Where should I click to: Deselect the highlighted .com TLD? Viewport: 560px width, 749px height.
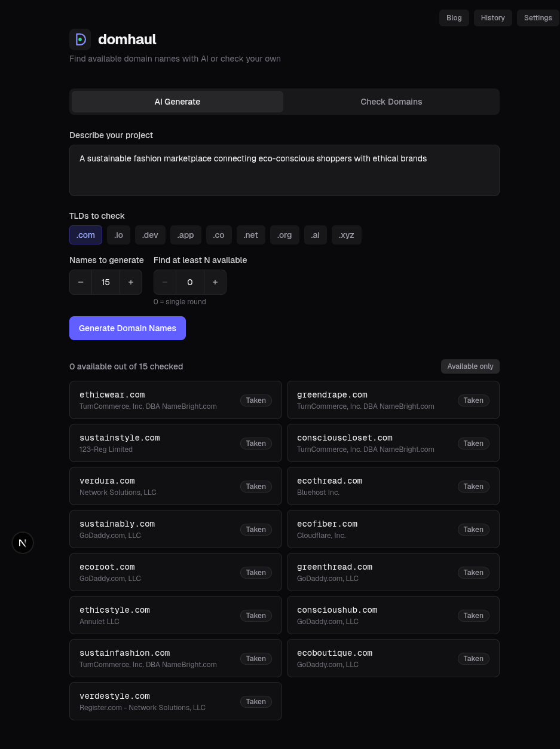(85, 235)
